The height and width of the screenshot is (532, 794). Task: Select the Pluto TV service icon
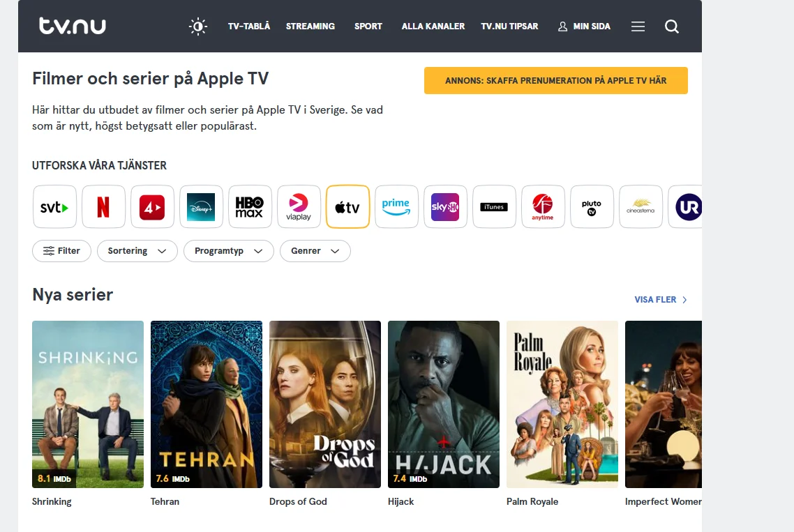[x=592, y=206]
